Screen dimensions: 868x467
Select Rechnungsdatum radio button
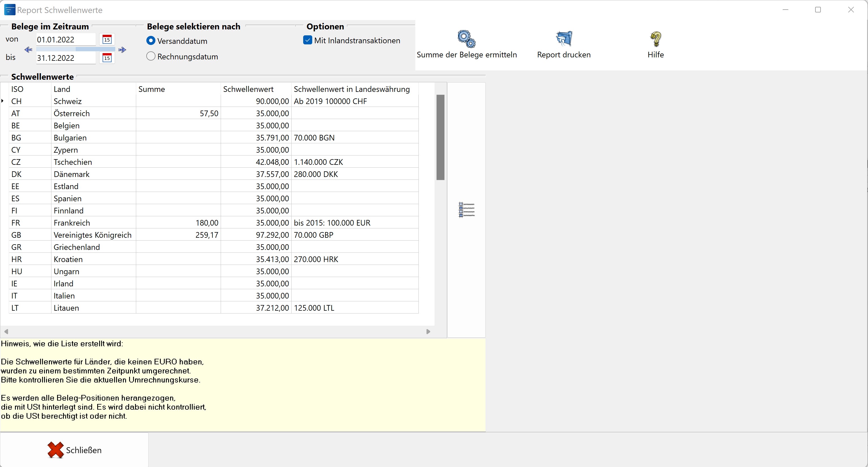151,56
